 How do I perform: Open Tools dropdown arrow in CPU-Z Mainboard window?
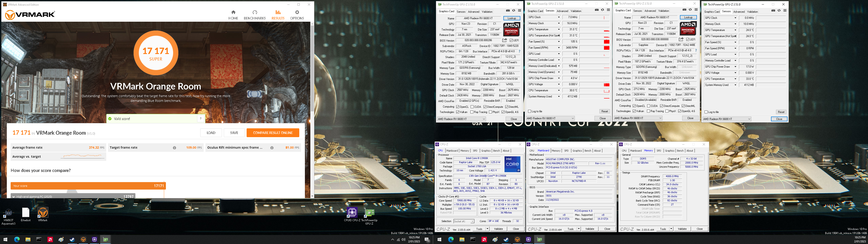[579, 229]
